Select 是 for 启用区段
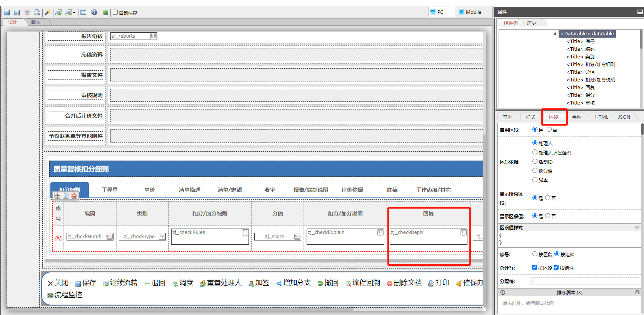Image resolution: width=644 pixels, height=315 pixels. (x=535, y=129)
